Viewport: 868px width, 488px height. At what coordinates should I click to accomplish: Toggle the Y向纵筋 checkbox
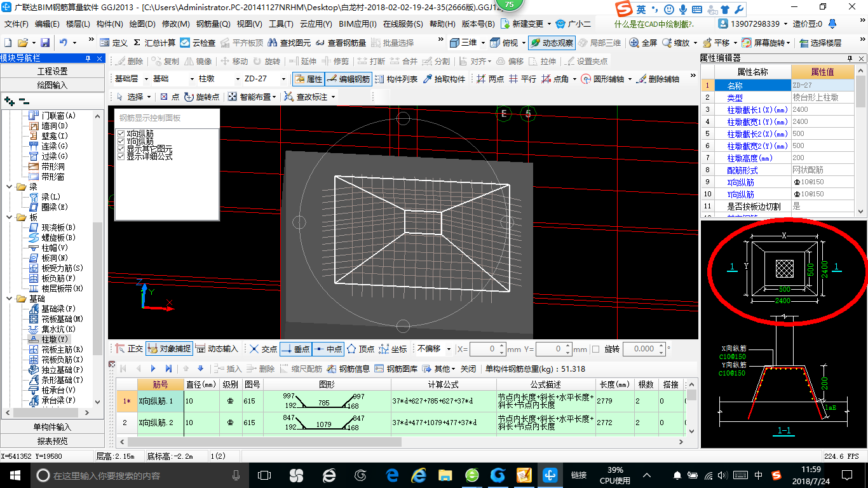(121, 141)
